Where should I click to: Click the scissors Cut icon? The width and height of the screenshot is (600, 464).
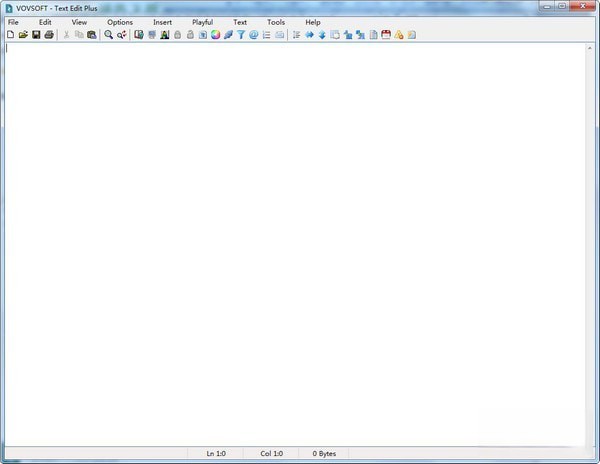67,35
